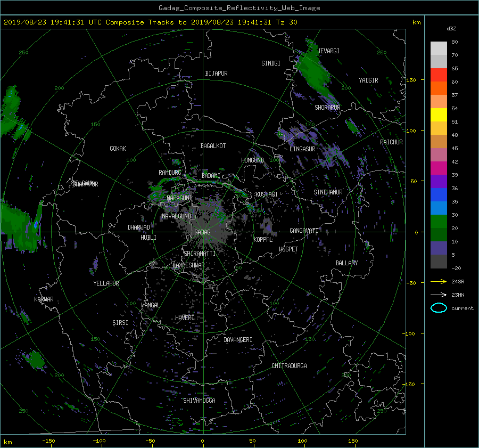Screen dimensions: 479x448
Task: Click the KARWAR town label
Action: click(44, 299)
